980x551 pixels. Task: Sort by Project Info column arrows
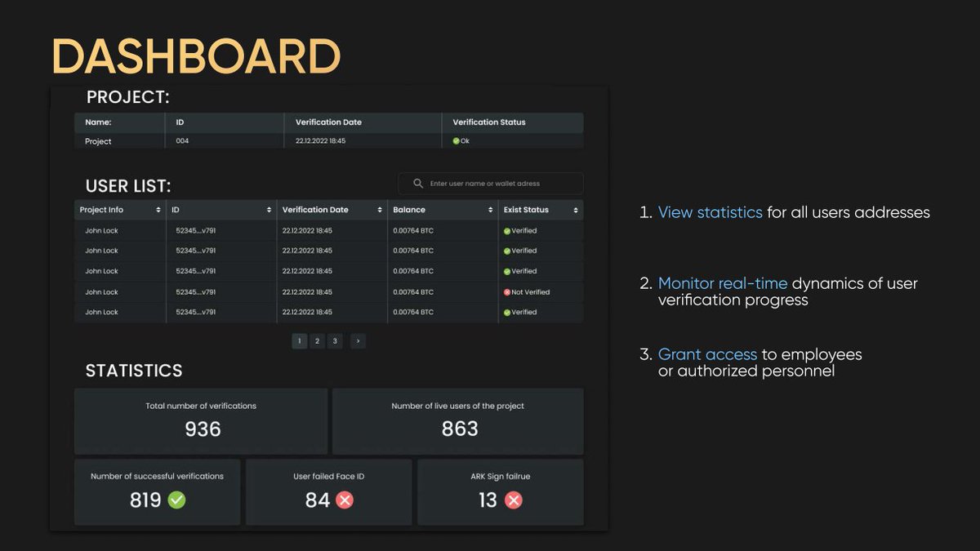pyautogui.click(x=158, y=211)
